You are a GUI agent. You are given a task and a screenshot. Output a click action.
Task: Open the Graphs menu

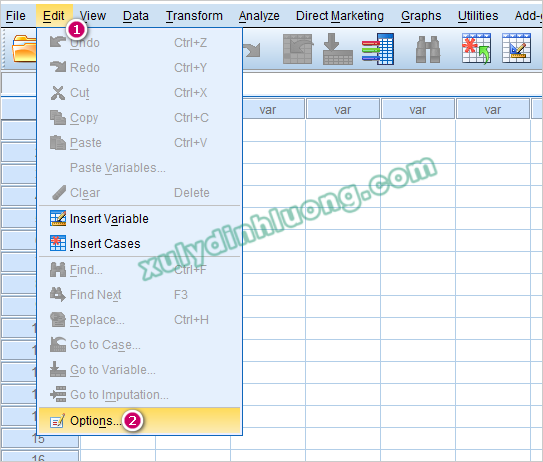tap(421, 16)
